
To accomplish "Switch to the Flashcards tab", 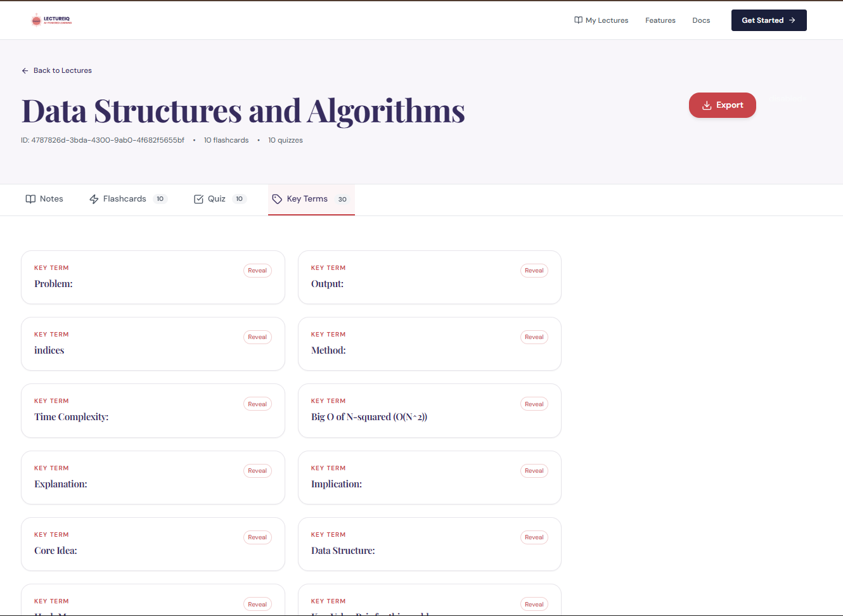I will pos(128,199).
